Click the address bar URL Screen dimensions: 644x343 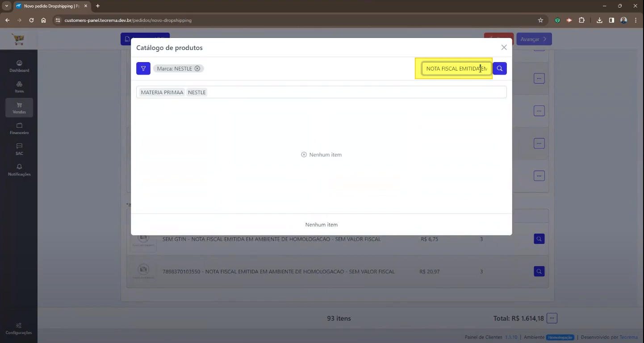click(128, 20)
